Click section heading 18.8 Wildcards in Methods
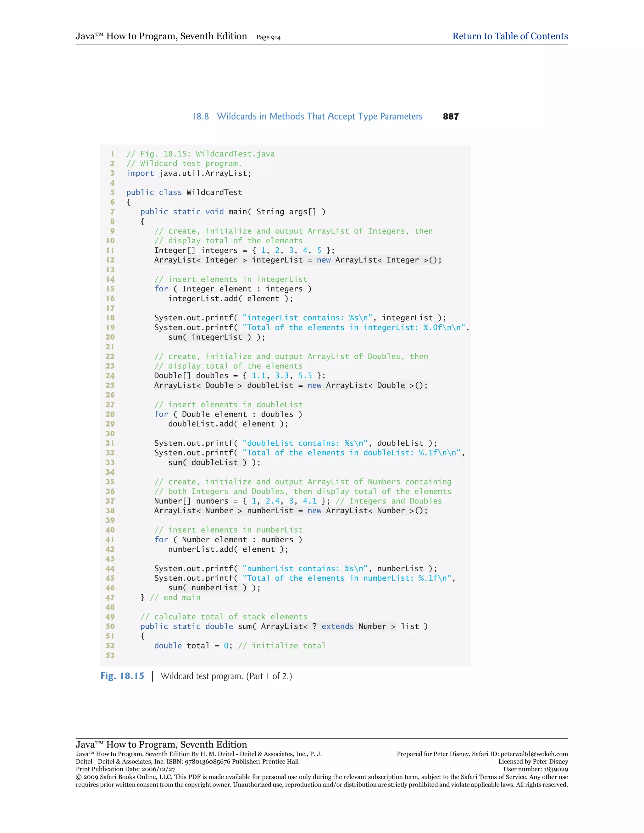The width and height of the screenshot is (644, 833). tap(308, 116)
